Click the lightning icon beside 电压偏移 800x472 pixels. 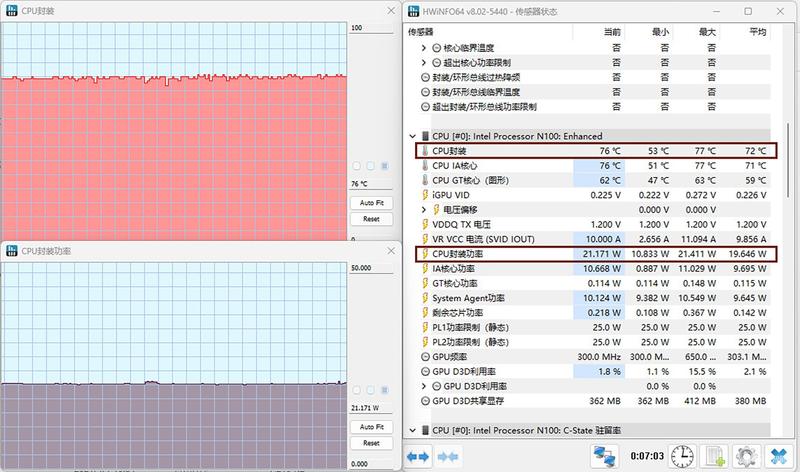(436, 210)
